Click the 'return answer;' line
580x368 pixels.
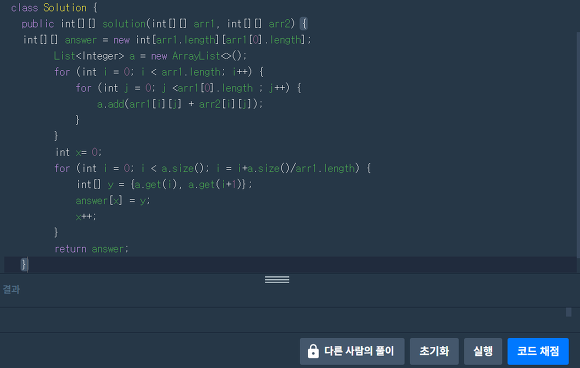(91, 249)
